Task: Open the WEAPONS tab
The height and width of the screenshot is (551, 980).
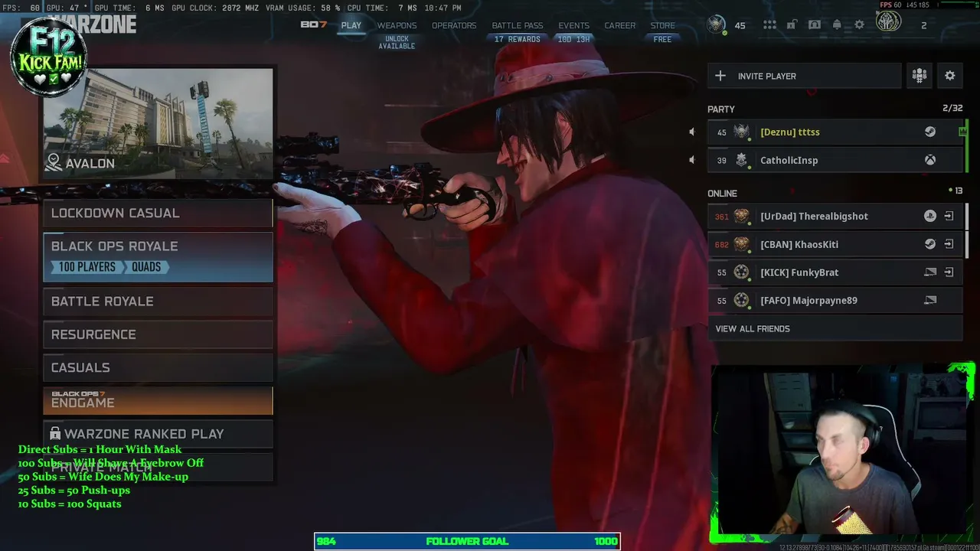Action: click(x=397, y=25)
